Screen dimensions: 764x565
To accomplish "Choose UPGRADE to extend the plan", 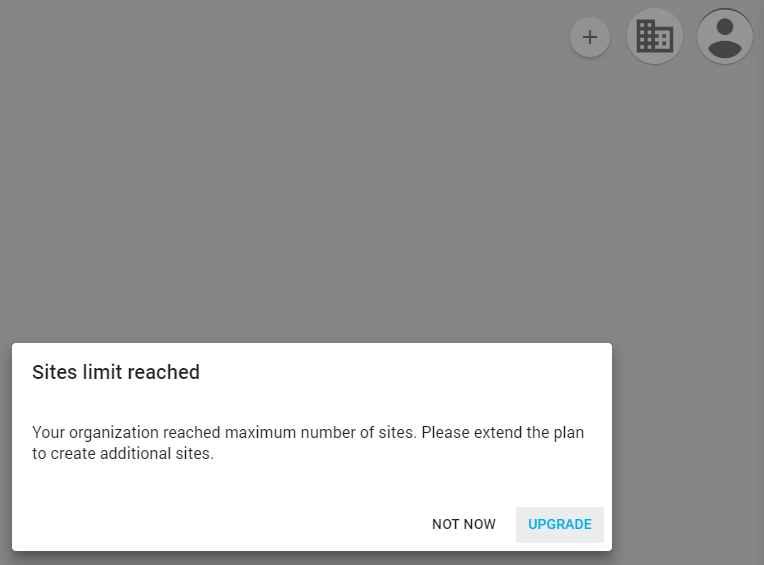I will tap(560, 524).
